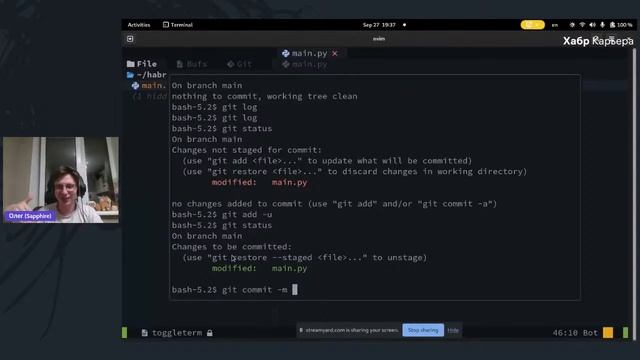Image resolution: width=640 pixels, height=360 pixels.
Task: Close the main.py tab with the red x
Action: [335, 53]
